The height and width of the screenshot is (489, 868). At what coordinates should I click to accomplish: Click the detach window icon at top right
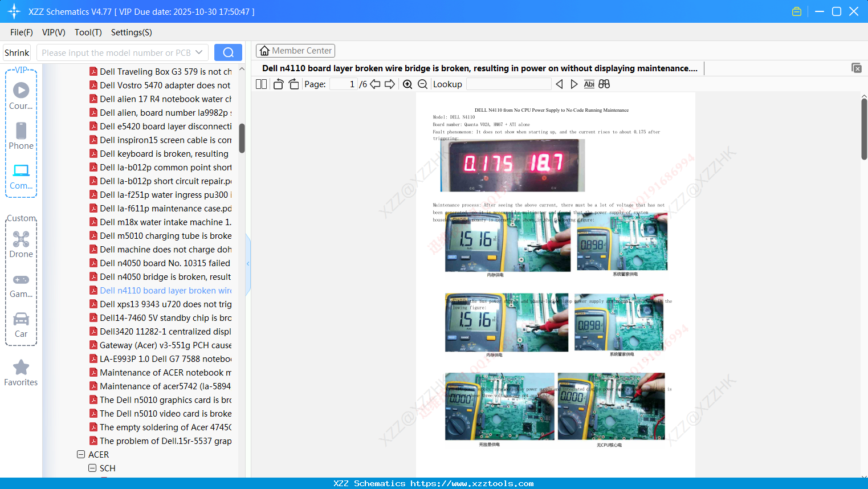coord(857,68)
